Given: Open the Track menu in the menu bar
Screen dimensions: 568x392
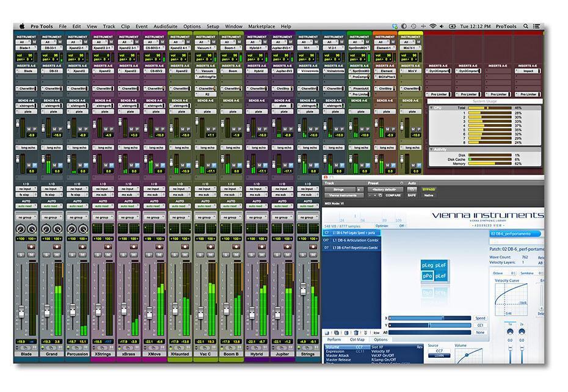Looking at the screenshot, I should (x=109, y=26).
